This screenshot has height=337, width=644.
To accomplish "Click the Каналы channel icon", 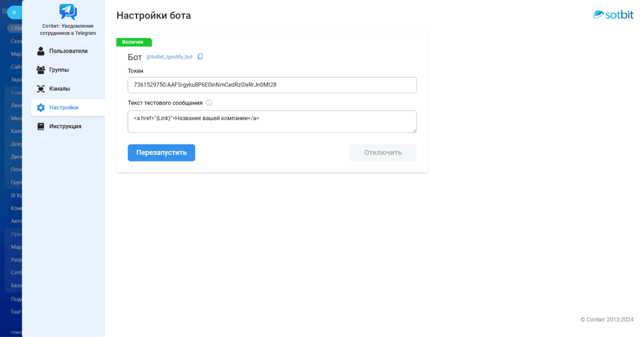I will [x=41, y=89].
